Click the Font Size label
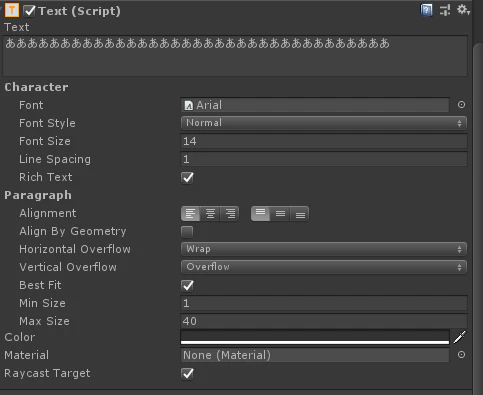The height and width of the screenshot is (395, 483). 45,141
